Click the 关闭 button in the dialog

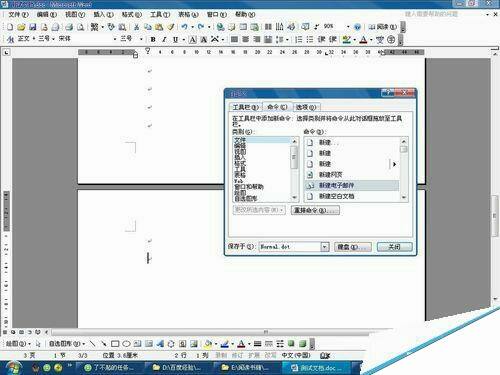394,247
